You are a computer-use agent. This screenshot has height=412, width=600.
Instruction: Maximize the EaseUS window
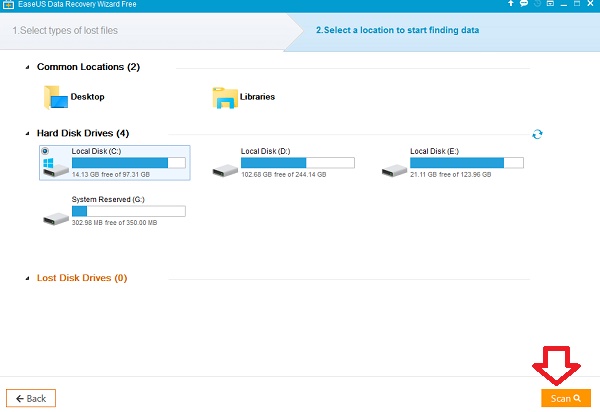click(x=577, y=3)
